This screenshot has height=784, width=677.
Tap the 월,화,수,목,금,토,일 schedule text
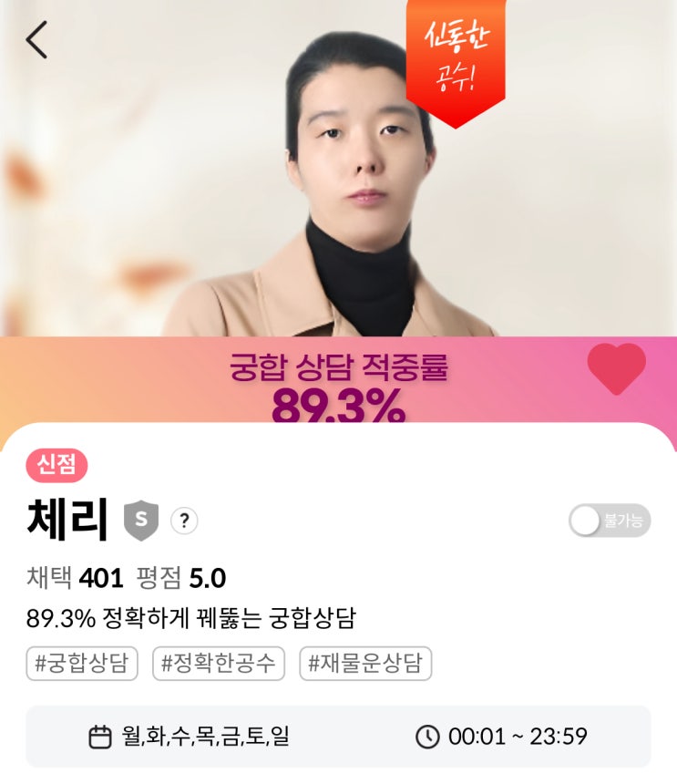205,737
